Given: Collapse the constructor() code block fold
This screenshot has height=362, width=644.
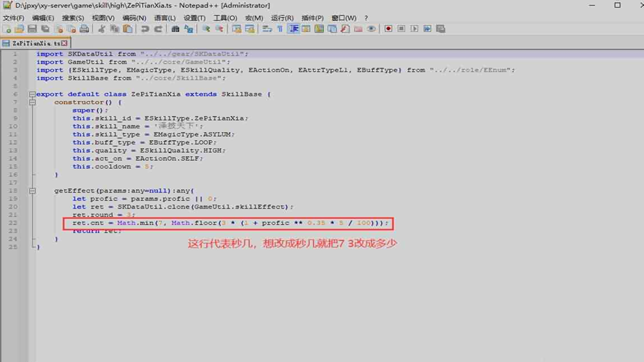Looking at the screenshot, I should pyautogui.click(x=32, y=103).
